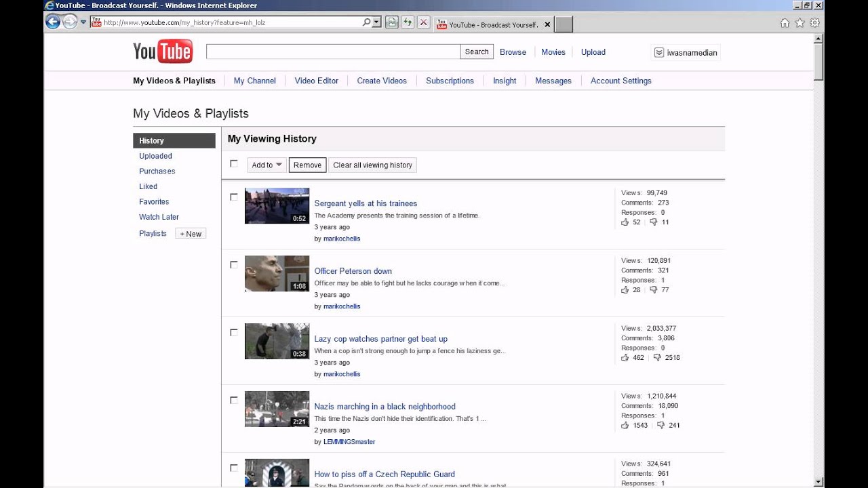Image resolution: width=868 pixels, height=488 pixels.
Task: Select History in the sidebar
Action: coord(174,141)
